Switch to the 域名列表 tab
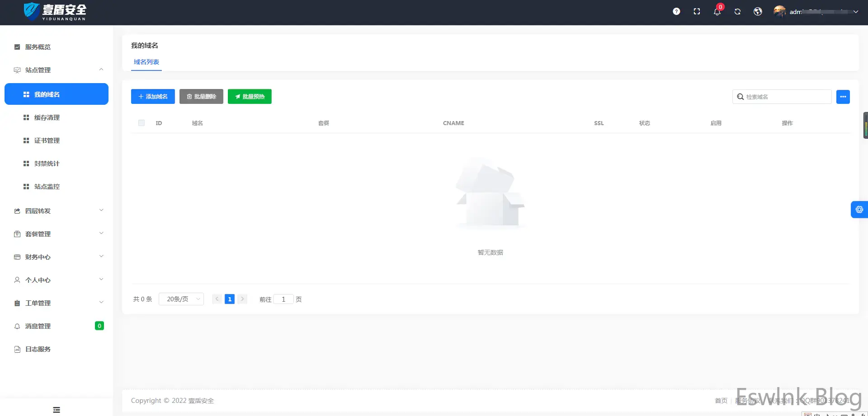 (146, 62)
